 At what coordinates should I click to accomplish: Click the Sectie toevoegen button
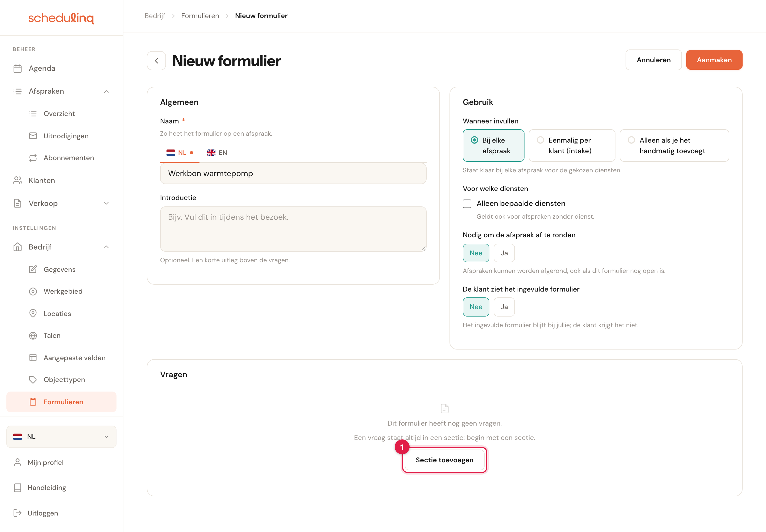click(x=444, y=460)
